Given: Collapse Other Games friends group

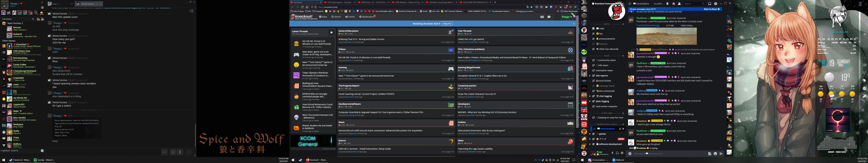Looking at the screenshot, I should (x=9, y=41).
